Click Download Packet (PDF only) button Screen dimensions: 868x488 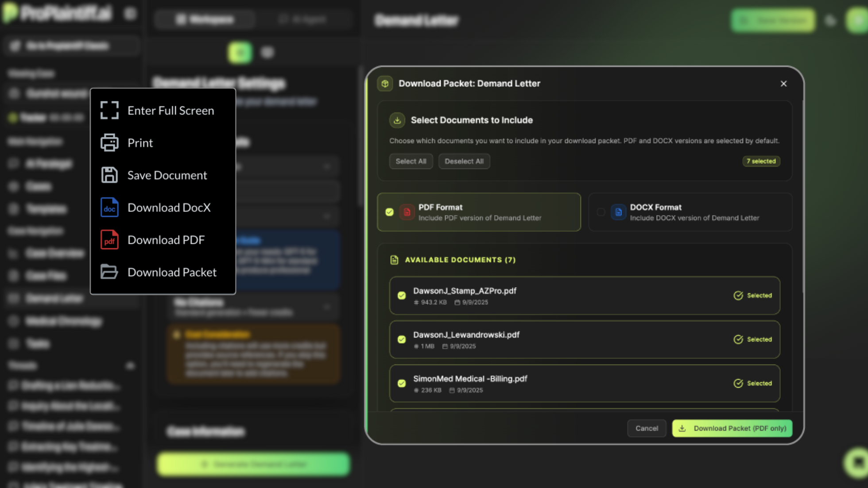tap(732, 428)
